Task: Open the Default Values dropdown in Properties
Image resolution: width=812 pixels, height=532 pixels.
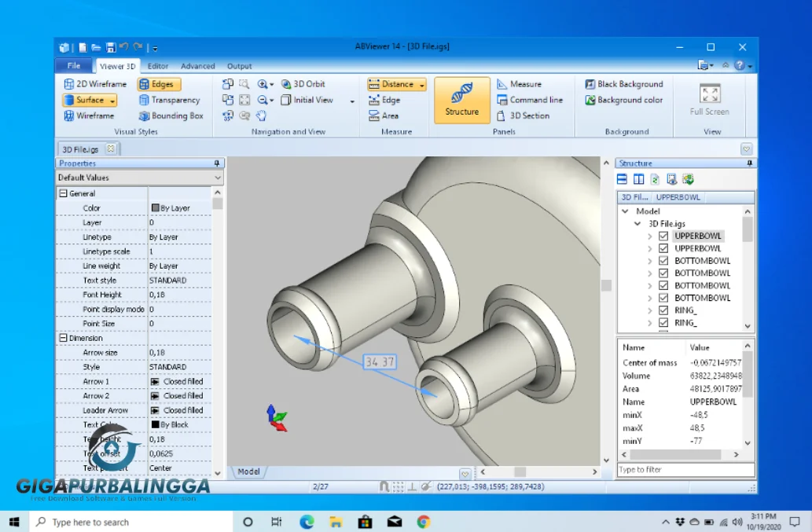Action: pos(219,178)
